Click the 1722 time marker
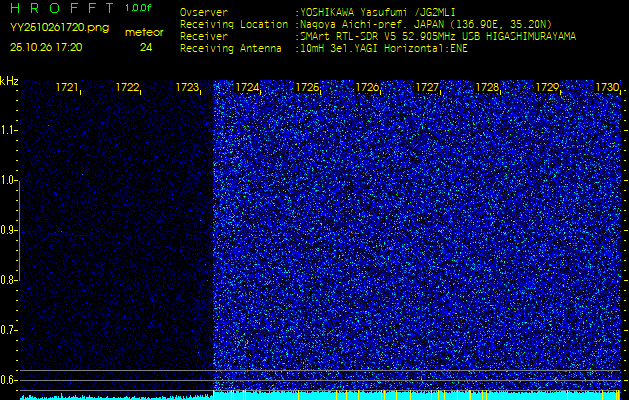Viewport: 629px width, 400px height. point(127,87)
